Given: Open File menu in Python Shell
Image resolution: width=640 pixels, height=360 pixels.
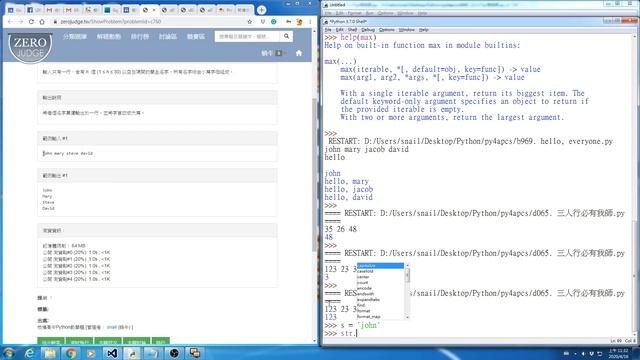Looking at the screenshot, I should pos(328,30).
